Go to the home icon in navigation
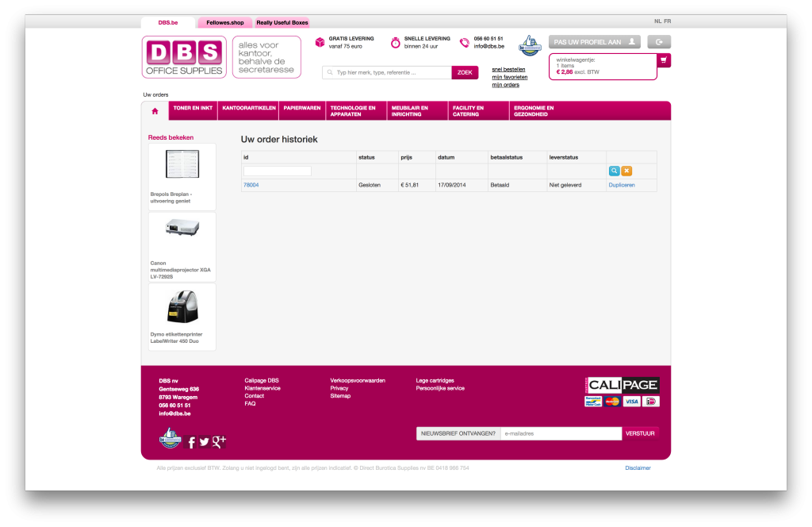 [x=155, y=111]
